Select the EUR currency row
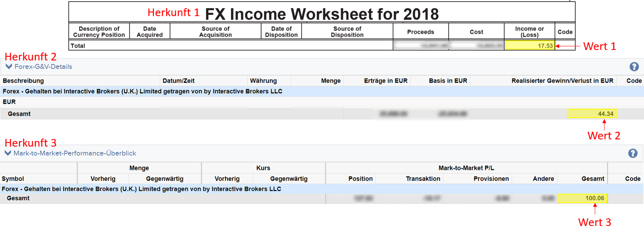 [9, 102]
